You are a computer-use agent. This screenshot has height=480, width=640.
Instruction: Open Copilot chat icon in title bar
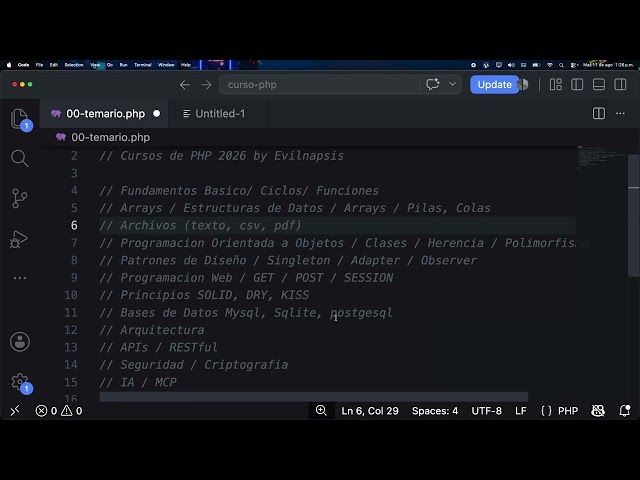coord(433,84)
